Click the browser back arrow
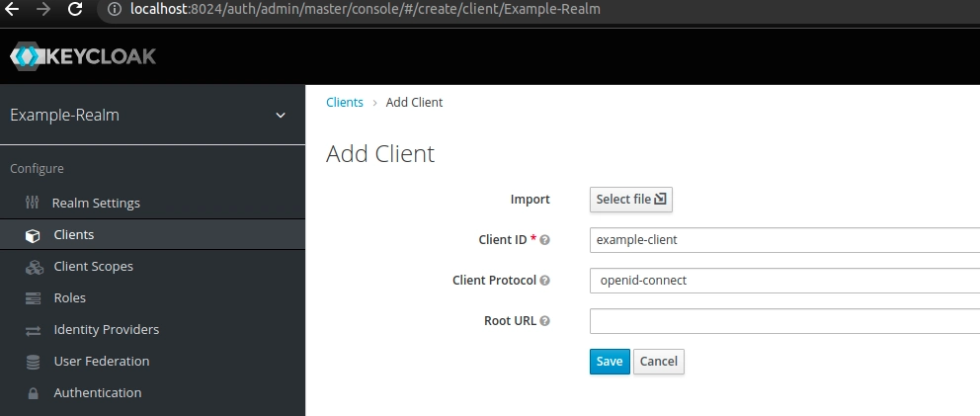 (11, 9)
